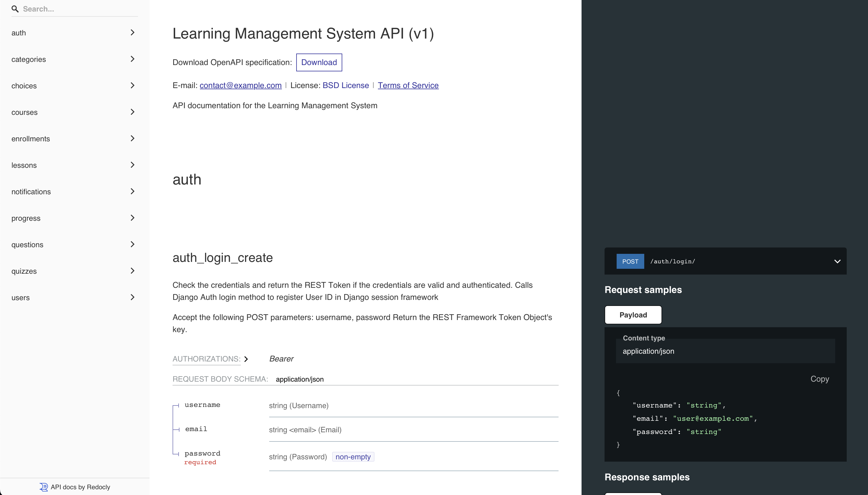The width and height of the screenshot is (868, 495).
Task: Focus the Search input field
Action: click(x=80, y=9)
